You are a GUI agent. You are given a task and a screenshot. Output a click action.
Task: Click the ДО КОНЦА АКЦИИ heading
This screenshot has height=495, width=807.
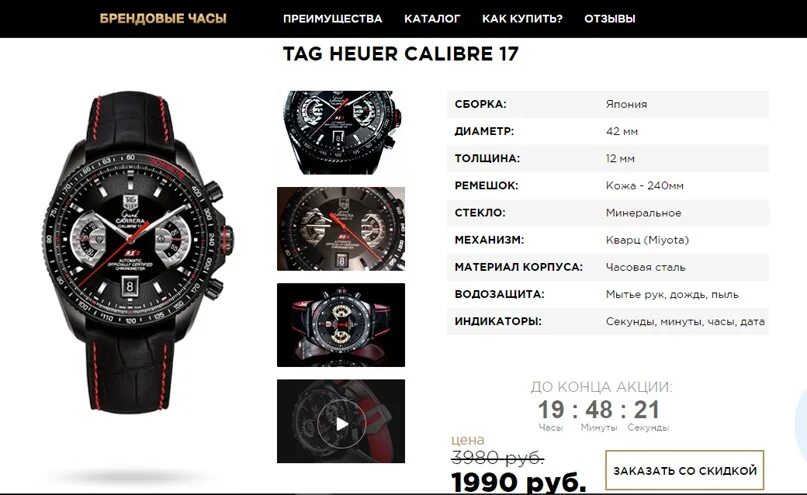click(601, 386)
